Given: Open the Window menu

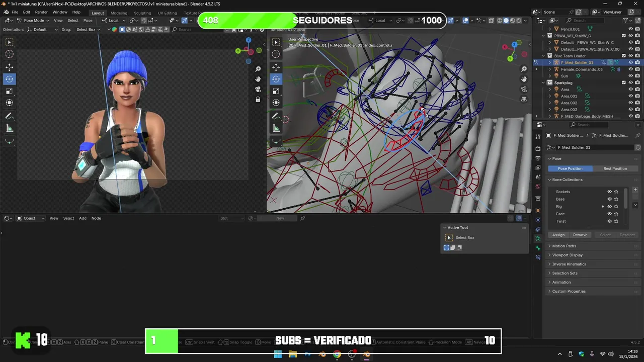Looking at the screenshot, I should point(60,12).
